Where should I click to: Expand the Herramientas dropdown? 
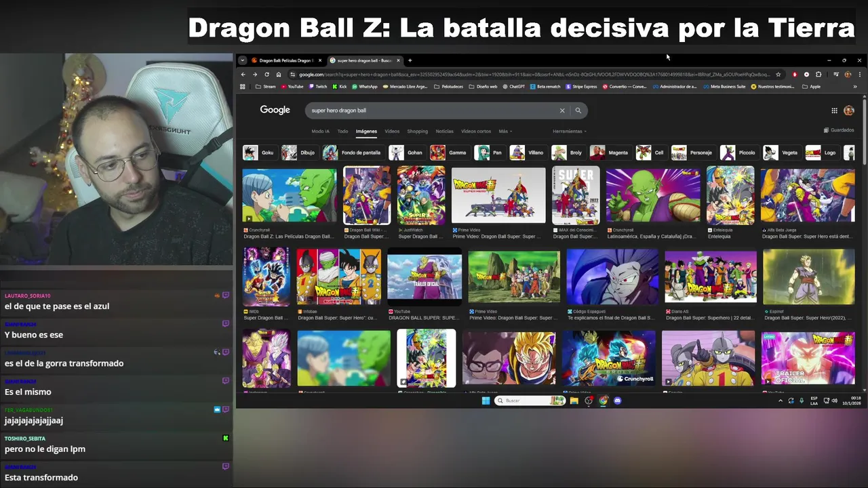pyautogui.click(x=570, y=131)
